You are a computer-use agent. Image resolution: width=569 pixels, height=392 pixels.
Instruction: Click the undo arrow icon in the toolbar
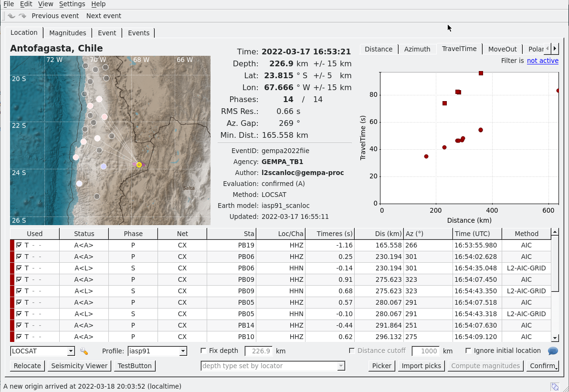(x=11, y=16)
